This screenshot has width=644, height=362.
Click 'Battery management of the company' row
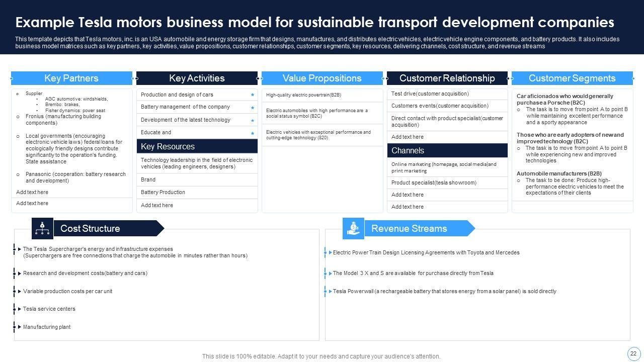click(x=197, y=107)
